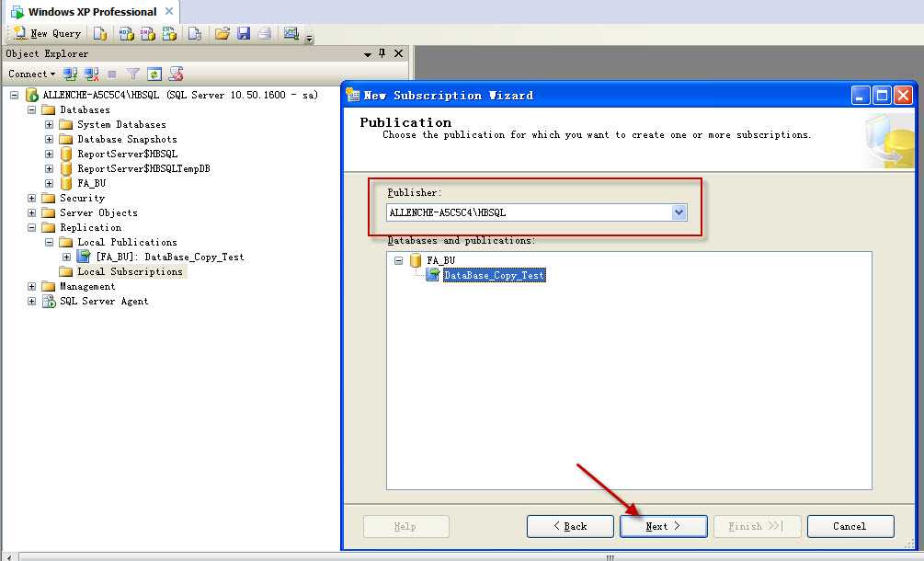Image resolution: width=924 pixels, height=561 pixels.
Task: Click the Print toolbar icon
Action: pos(265,34)
